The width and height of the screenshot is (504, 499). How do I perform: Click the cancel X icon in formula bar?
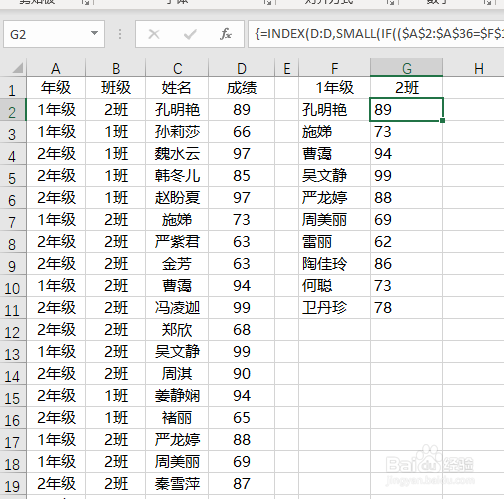[154, 34]
